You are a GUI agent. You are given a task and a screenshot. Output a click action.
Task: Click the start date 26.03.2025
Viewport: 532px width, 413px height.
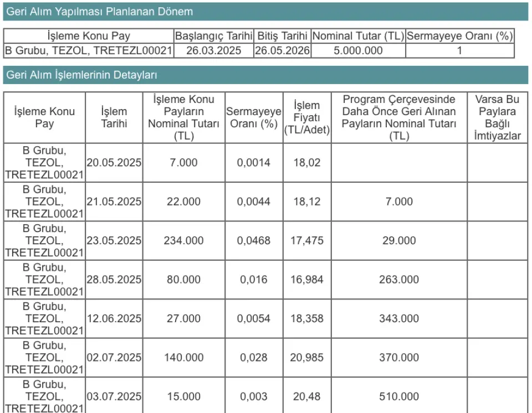tap(214, 50)
